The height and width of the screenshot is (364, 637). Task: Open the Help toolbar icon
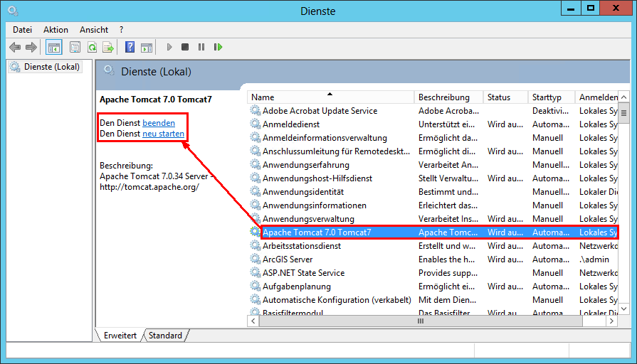pyautogui.click(x=130, y=47)
